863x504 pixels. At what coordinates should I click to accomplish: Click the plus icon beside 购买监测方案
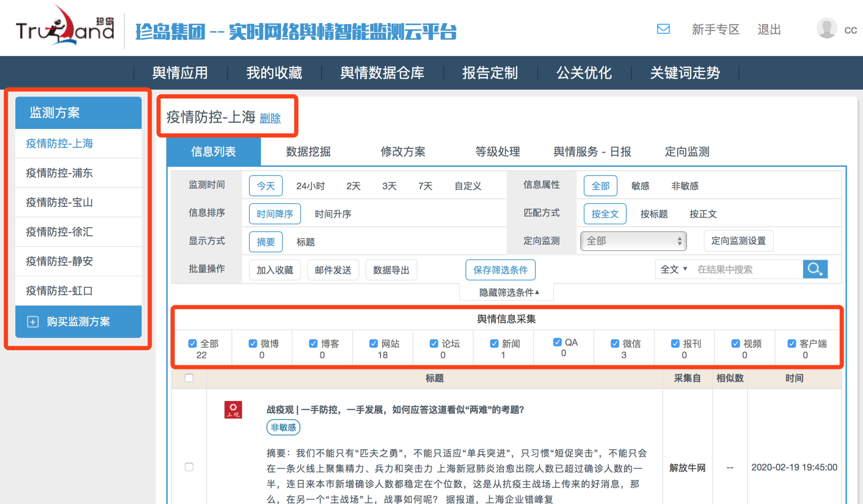[32, 322]
